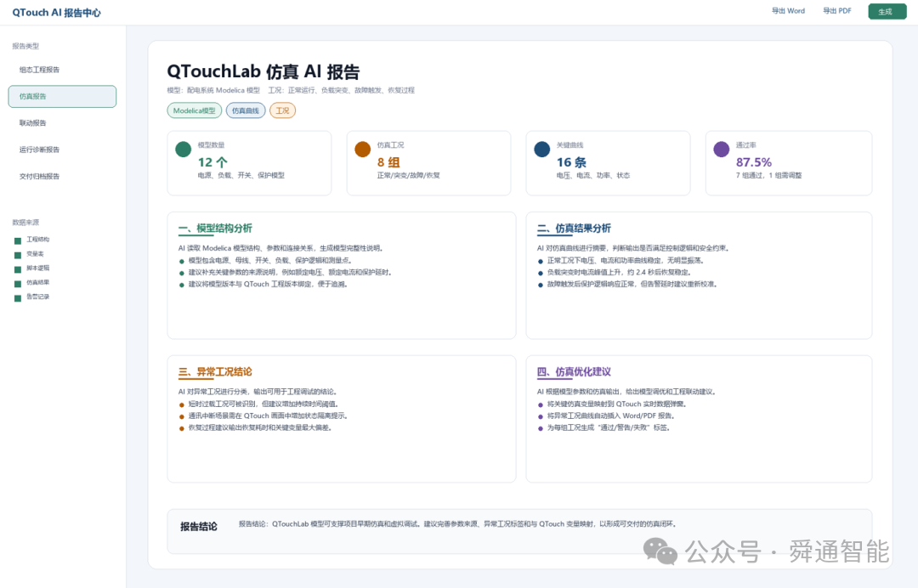This screenshot has height=588, width=918.
Task: Click the 报告结论 label at the bottom
Action: coord(198,527)
